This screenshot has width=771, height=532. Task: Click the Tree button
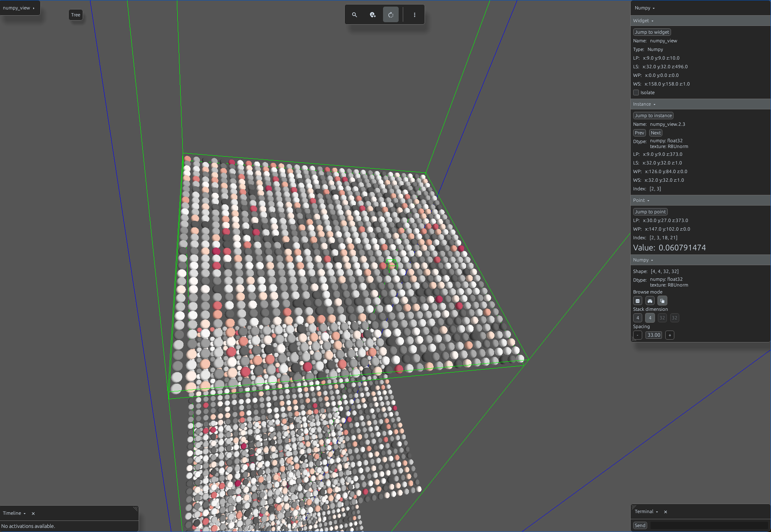pyautogui.click(x=76, y=15)
